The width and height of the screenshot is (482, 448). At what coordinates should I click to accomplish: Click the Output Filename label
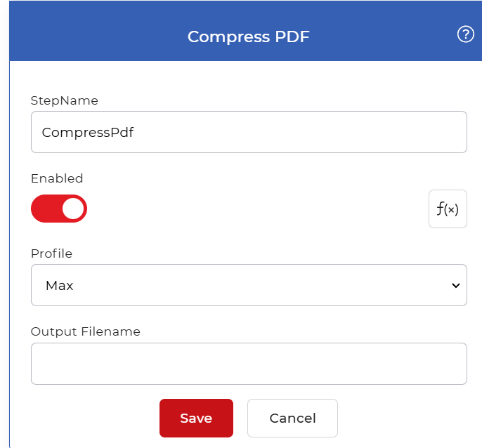86,331
